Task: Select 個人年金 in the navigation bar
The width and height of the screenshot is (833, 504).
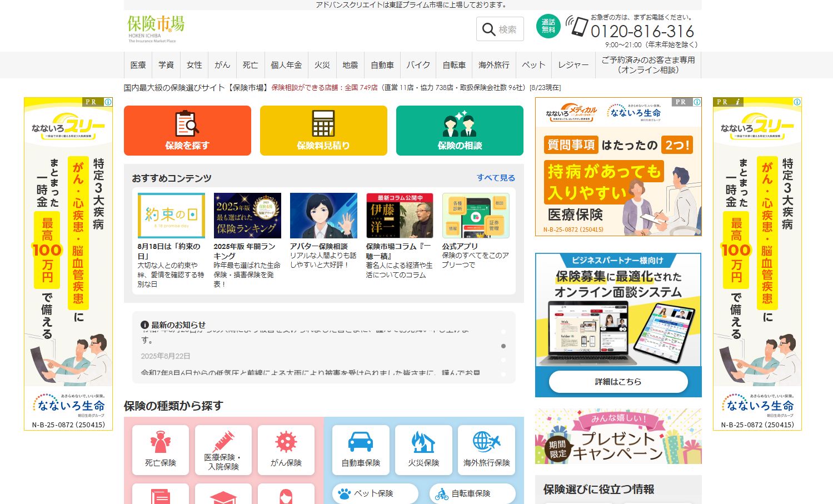Action: click(x=286, y=65)
